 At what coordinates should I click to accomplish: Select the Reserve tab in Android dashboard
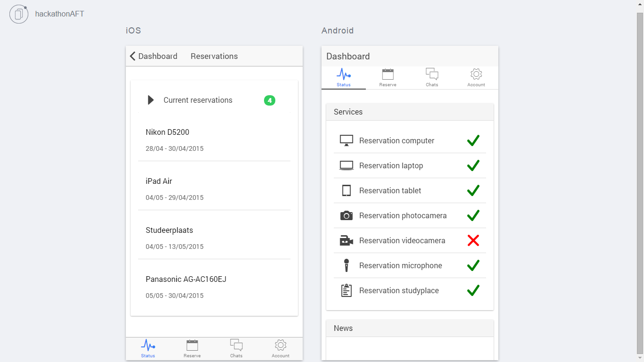tap(388, 78)
